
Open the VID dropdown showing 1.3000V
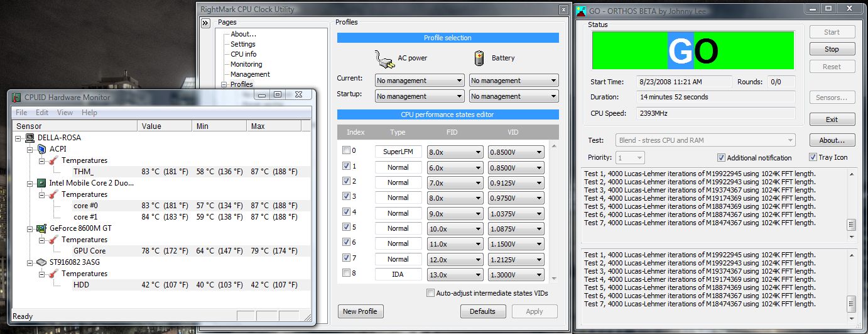(516, 275)
